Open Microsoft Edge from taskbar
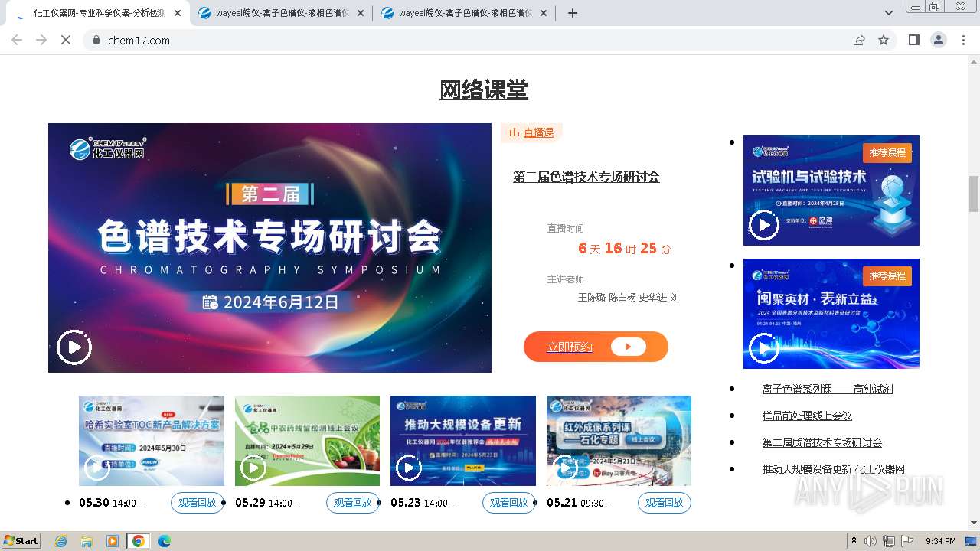 (164, 541)
